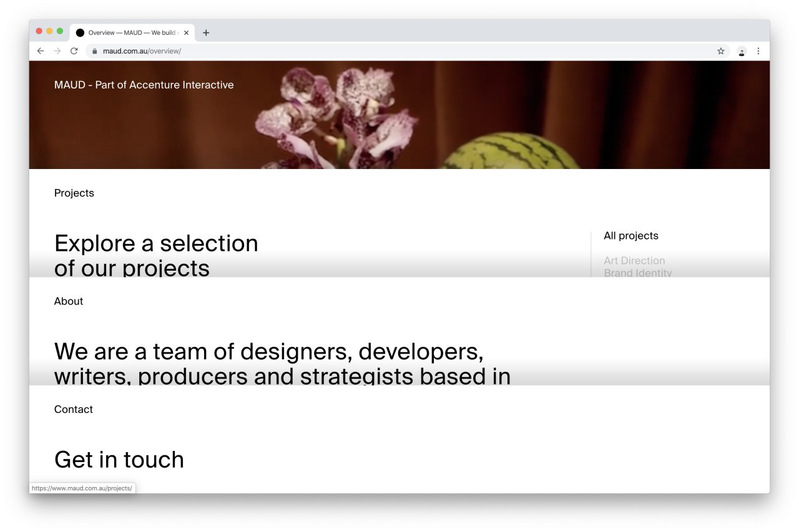The image size is (799, 532).
Task: View site security info via lock icon
Action: click(95, 51)
